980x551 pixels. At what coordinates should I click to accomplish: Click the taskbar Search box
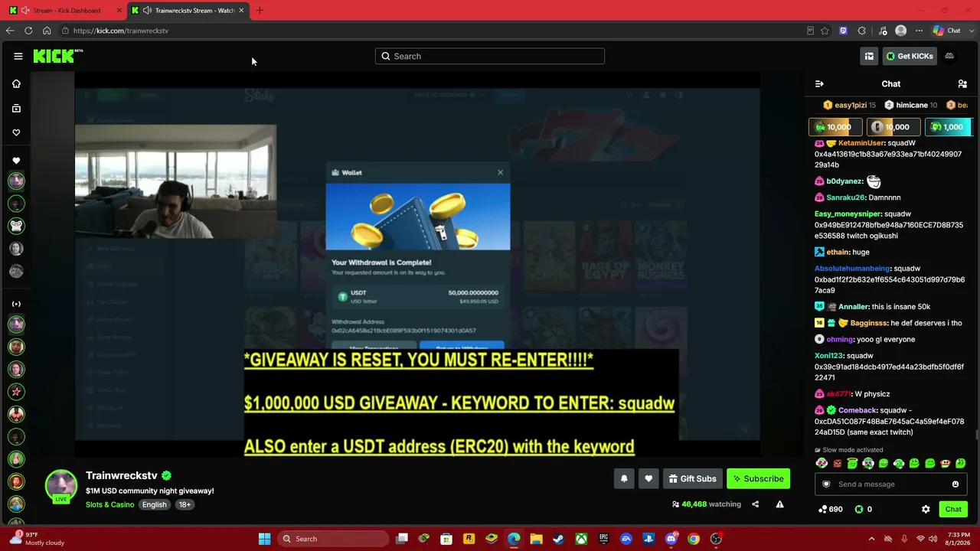pyautogui.click(x=333, y=539)
